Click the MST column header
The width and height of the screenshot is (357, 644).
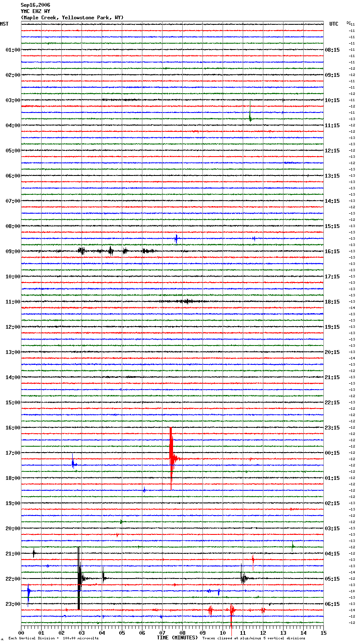4,24
